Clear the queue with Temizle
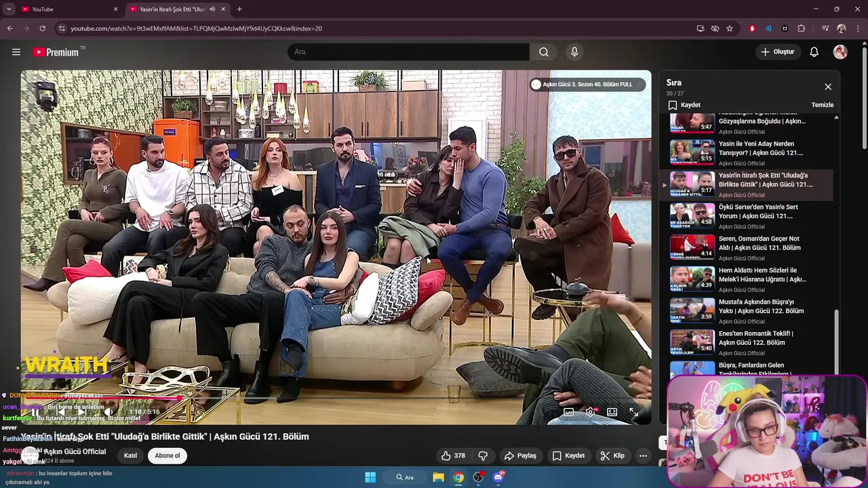Viewport: 868px width, 488px height. (823, 105)
